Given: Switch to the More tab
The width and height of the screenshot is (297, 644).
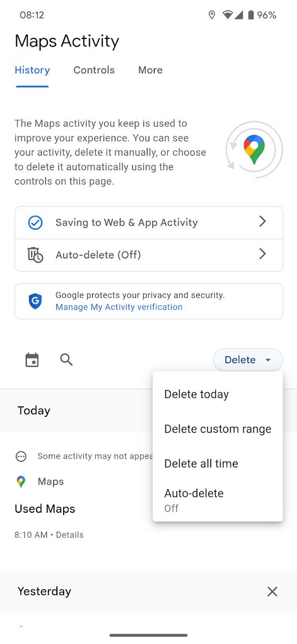Looking at the screenshot, I should pos(150,70).
